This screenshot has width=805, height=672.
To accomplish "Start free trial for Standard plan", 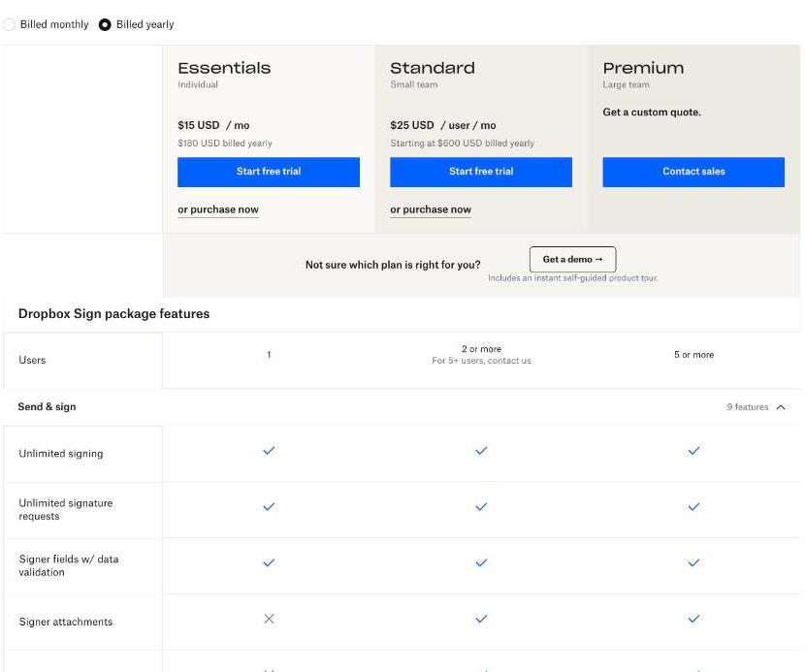I will (481, 172).
